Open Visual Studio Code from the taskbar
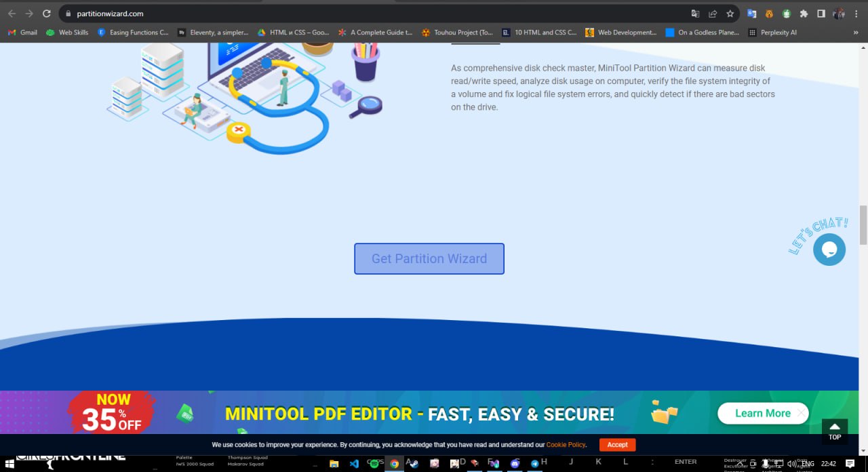 [x=354, y=464]
